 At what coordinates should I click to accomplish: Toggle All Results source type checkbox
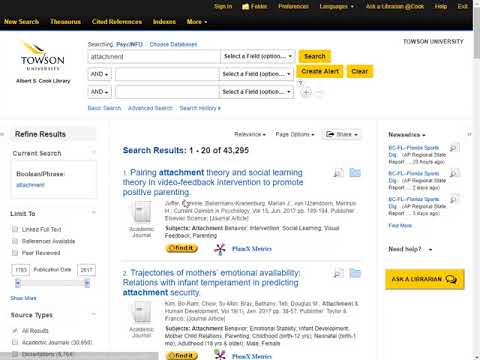[15, 330]
